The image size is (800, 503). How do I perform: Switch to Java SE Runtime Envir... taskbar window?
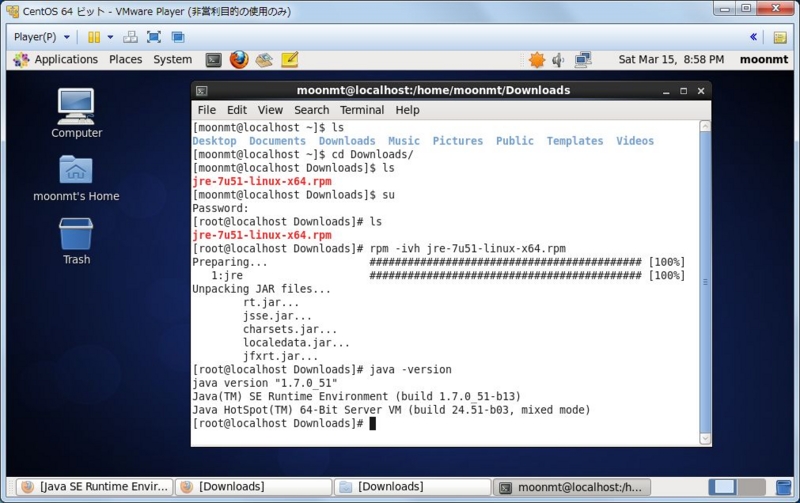tap(95, 487)
